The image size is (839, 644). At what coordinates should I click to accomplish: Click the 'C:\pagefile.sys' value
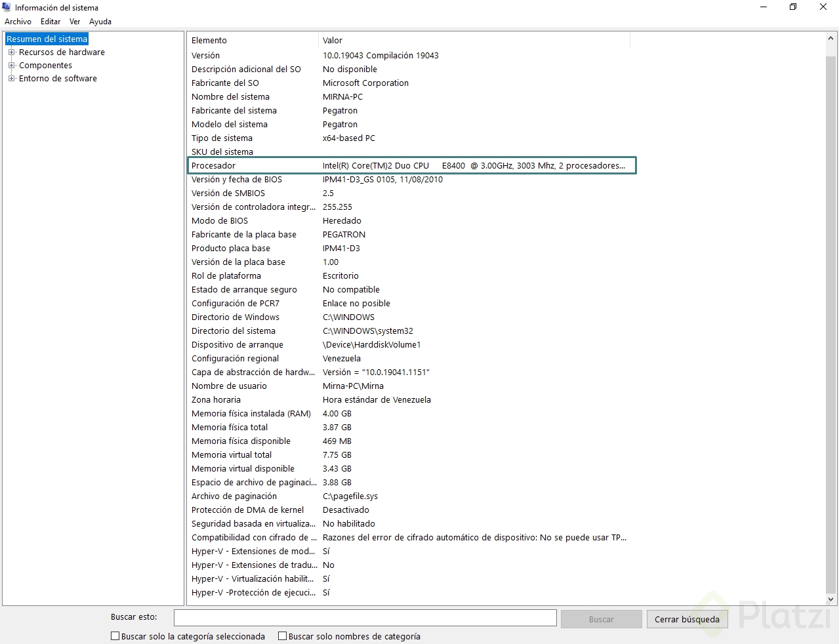[350, 496]
